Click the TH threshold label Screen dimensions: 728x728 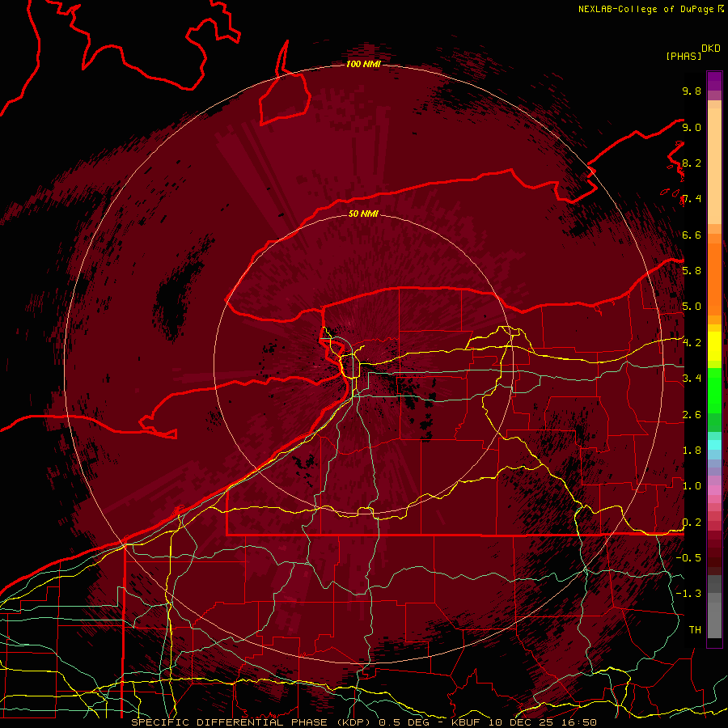(x=695, y=630)
